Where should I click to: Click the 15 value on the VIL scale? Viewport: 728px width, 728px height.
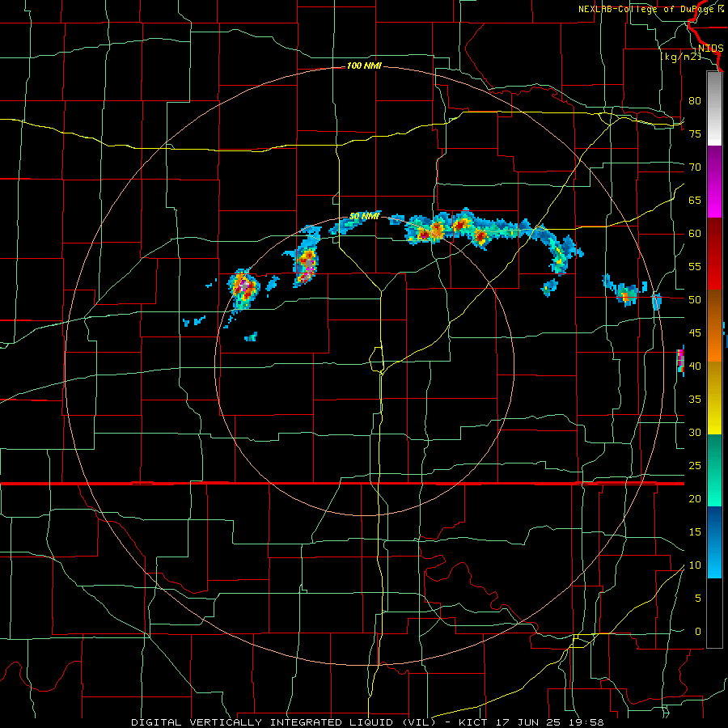point(695,532)
